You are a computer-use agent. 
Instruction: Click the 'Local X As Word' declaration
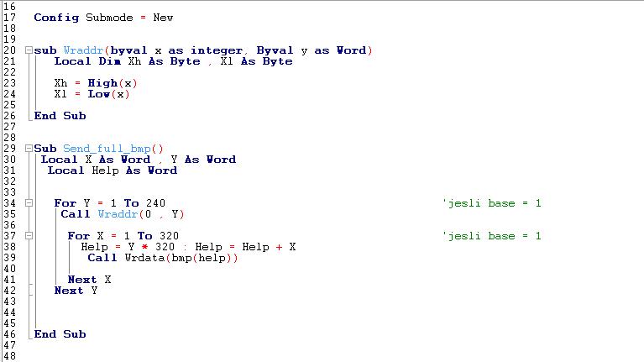click(96, 160)
